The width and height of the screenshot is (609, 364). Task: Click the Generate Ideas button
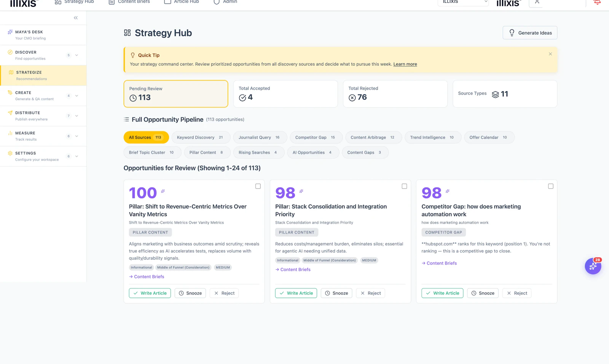click(x=530, y=33)
